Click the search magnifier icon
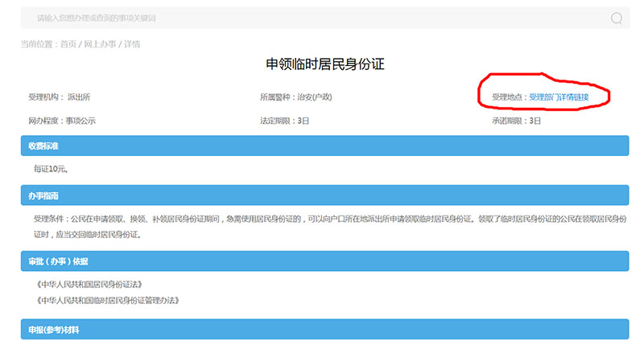 pyautogui.click(x=617, y=18)
